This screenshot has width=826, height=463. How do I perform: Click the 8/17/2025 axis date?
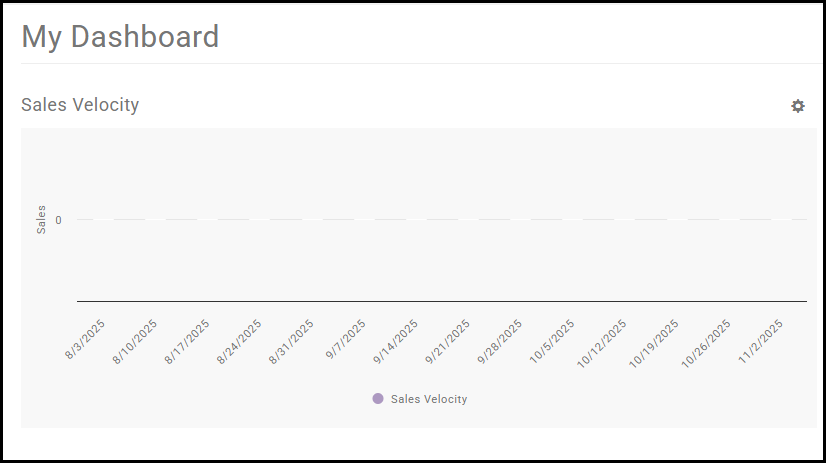pyautogui.click(x=187, y=341)
